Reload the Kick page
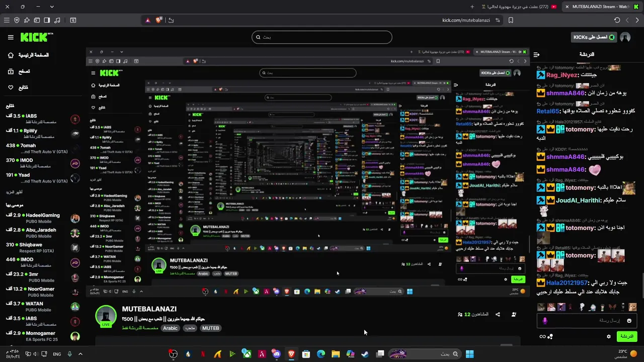The width and height of the screenshot is (644, 362). coord(617,20)
